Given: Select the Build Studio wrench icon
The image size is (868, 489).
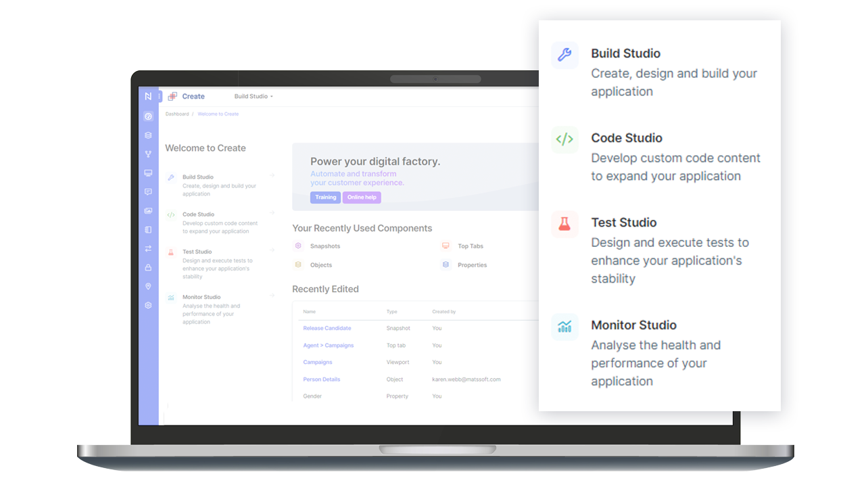Looking at the screenshot, I should click(x=565, y=55).
